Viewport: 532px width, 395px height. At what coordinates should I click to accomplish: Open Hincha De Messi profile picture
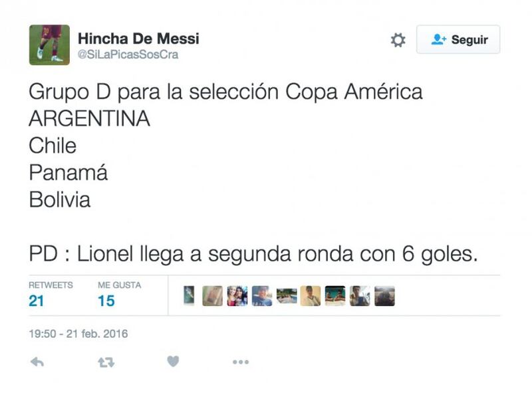[x=49, y=45]
